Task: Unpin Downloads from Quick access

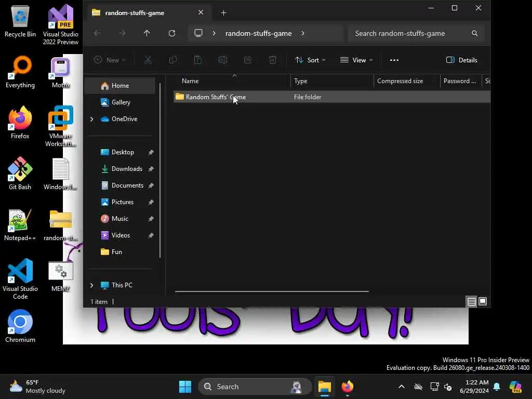Action: tap(151, 169)
